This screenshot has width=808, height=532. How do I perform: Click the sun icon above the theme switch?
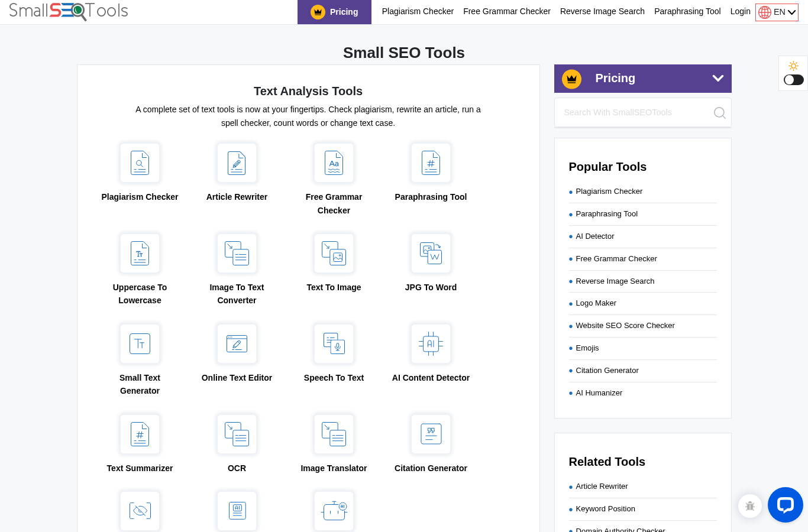[x=793, y=66]
